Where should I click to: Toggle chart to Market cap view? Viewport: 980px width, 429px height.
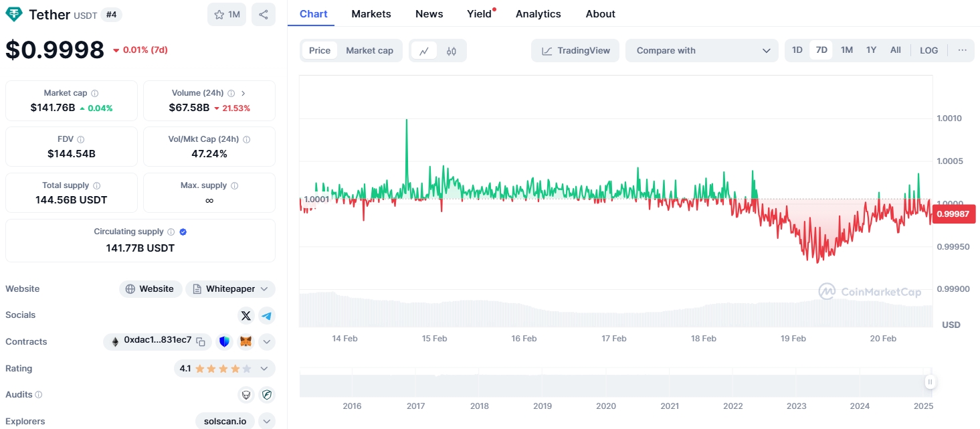click(369, 51)
